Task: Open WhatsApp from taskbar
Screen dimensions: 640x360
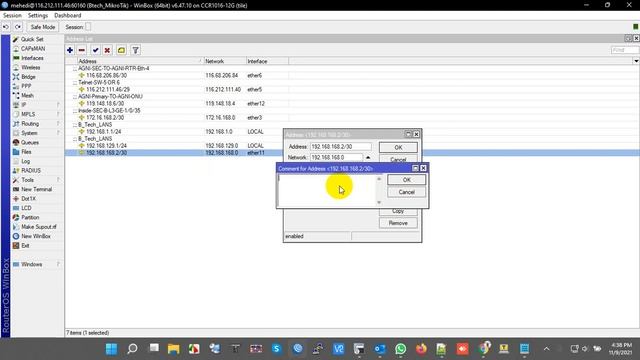Action: click(401, 349)
